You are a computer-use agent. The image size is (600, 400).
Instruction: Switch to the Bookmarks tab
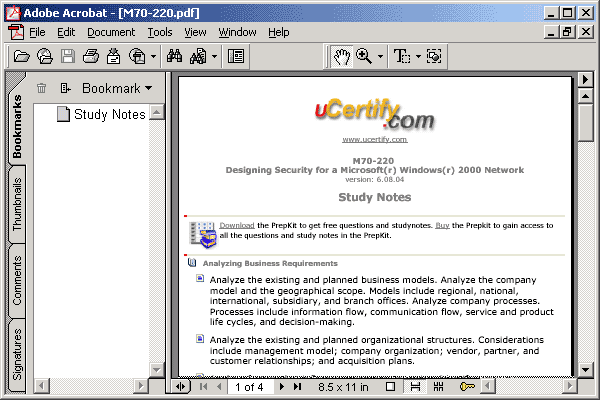point(17,126)
